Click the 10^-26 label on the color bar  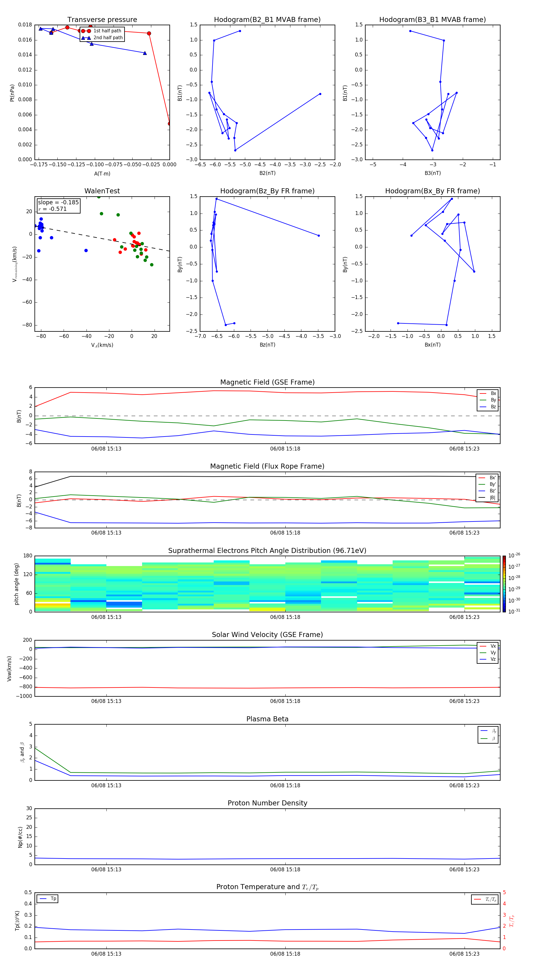pyautogui.click(x=514, y=556)
